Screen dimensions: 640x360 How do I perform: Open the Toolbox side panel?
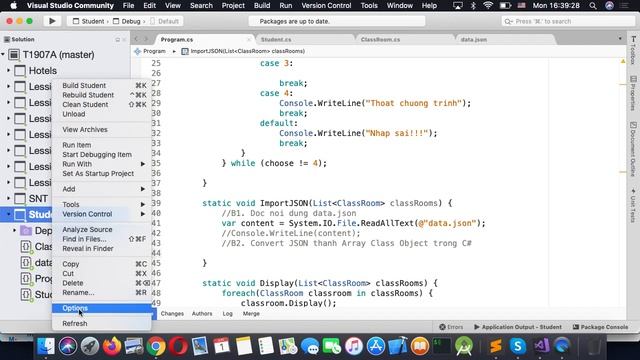pos(633,51)
